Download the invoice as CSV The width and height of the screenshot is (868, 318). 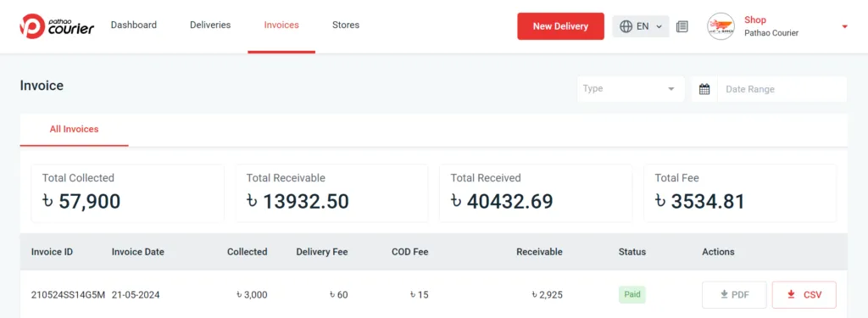pyautogui.click(x=804, y=295)
